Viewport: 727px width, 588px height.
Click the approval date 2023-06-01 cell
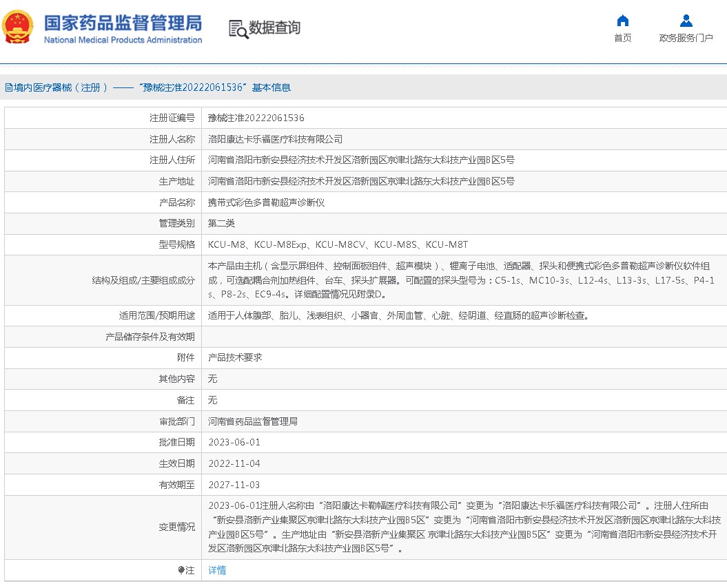tap(234, 442)
